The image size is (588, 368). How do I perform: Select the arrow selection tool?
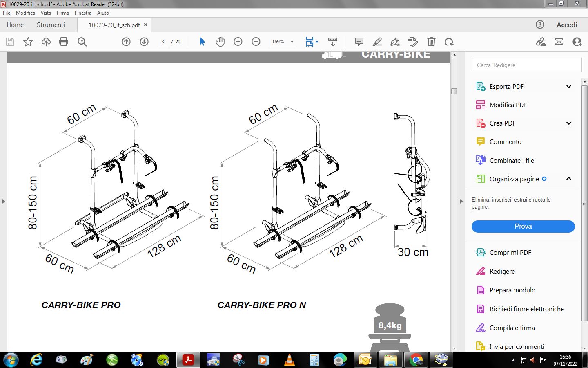point(202,42)
